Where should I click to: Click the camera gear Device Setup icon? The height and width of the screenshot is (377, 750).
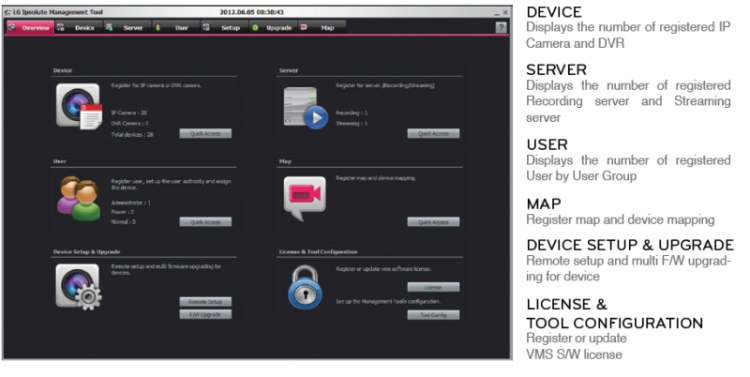click(x=79, y=287)
